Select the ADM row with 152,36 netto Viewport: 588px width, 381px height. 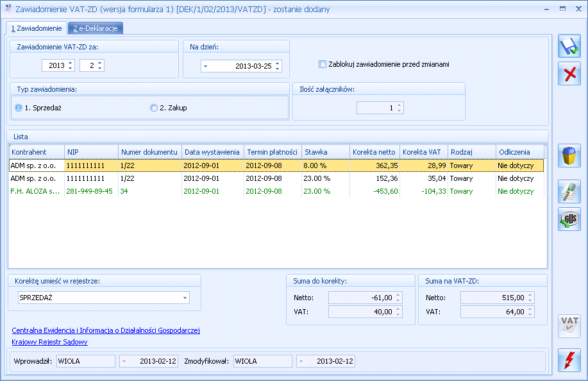[x=276, y=178]
